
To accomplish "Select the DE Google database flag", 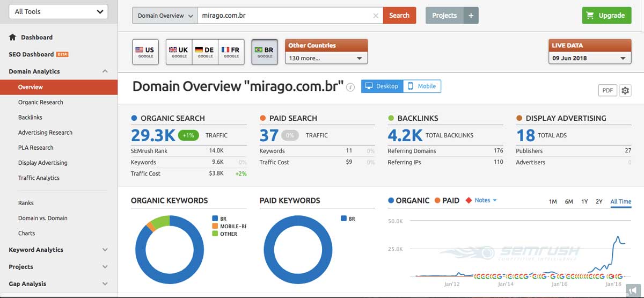I will tap(206, 52).
